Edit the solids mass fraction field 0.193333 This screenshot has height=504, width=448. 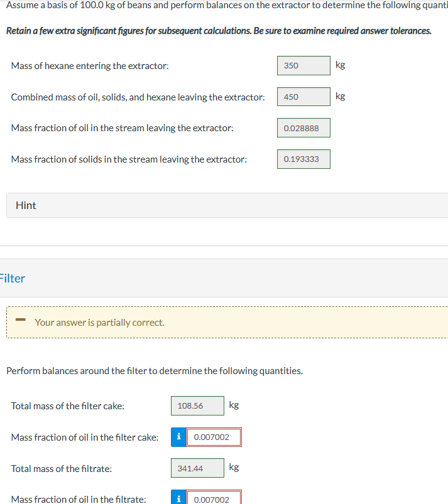[x=303, y=159]
